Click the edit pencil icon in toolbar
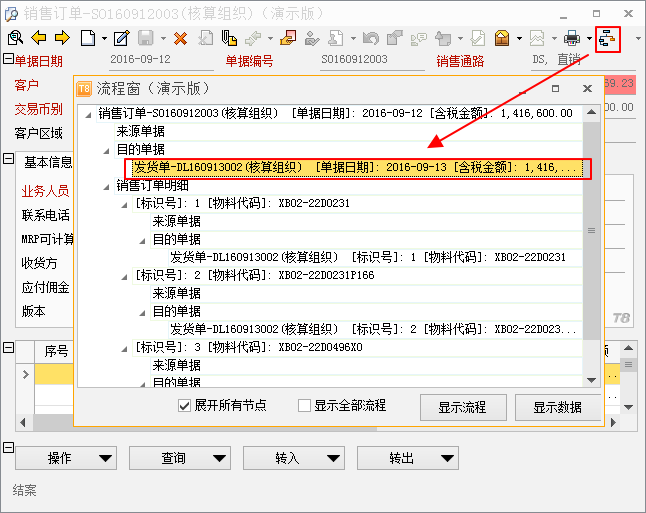This screenshot has width=646, height=513. point(121,38)
